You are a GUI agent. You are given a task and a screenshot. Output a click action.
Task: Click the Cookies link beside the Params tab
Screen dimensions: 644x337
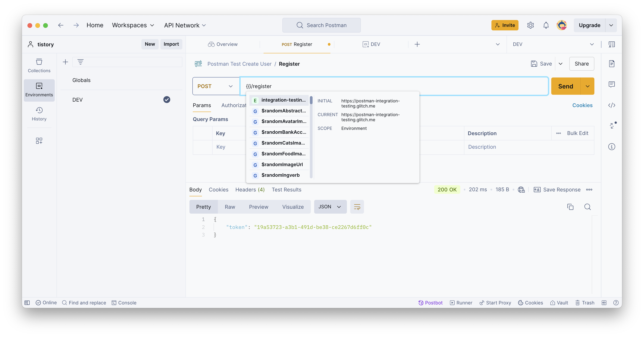point(582,105)
